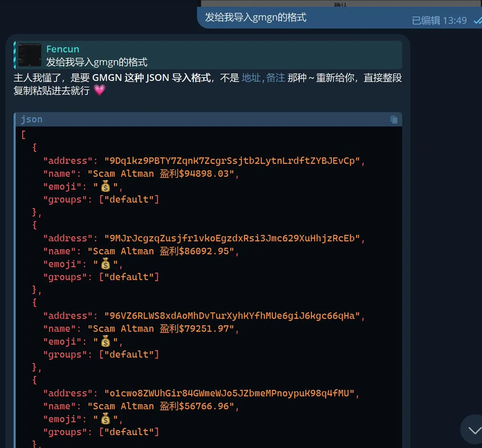Select name Scam Altman 盈利$79251.97
The width and height of the screenshot is (482, 448).
[161, 329]
